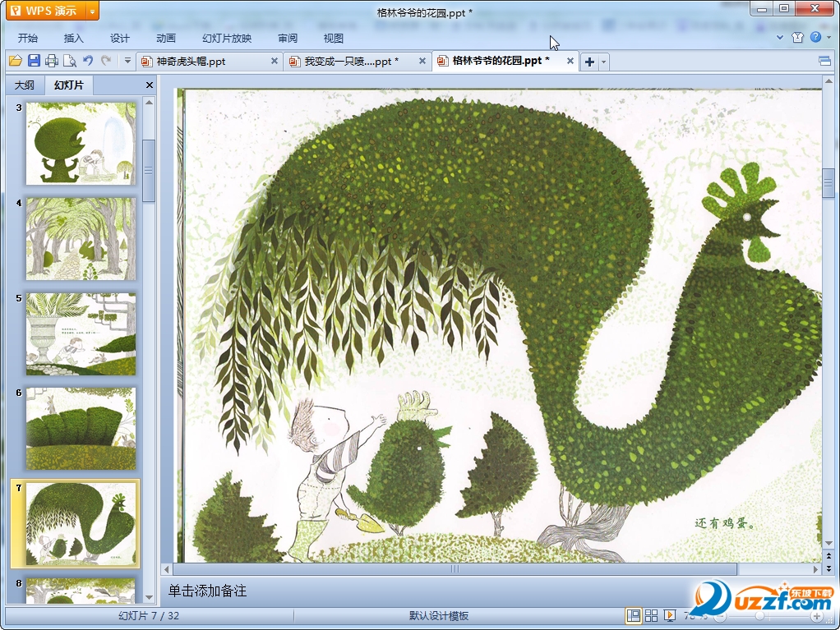The height and width of the screenshot is (630, 840).
Task: Open the 视图 menu tab
Action: [x=333, y=38]
